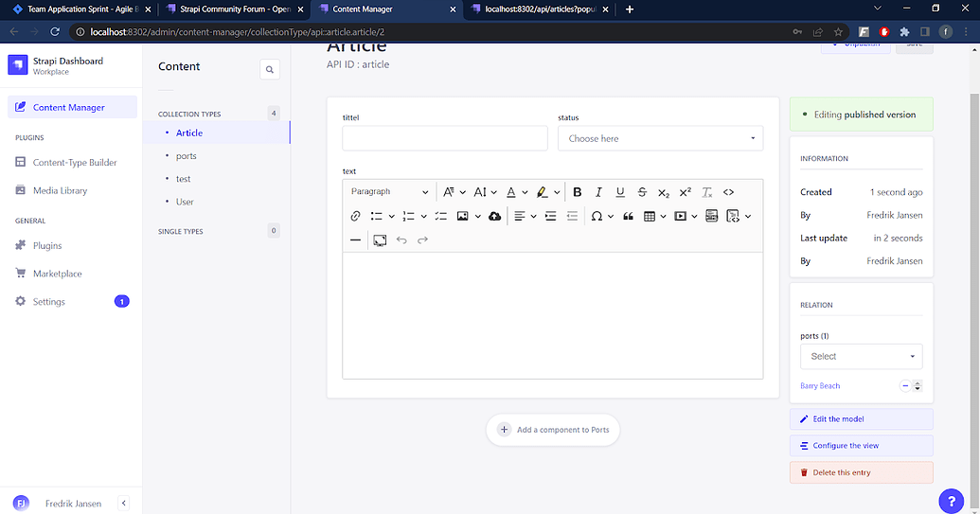Apply subscript formatting

coord(663,192)
